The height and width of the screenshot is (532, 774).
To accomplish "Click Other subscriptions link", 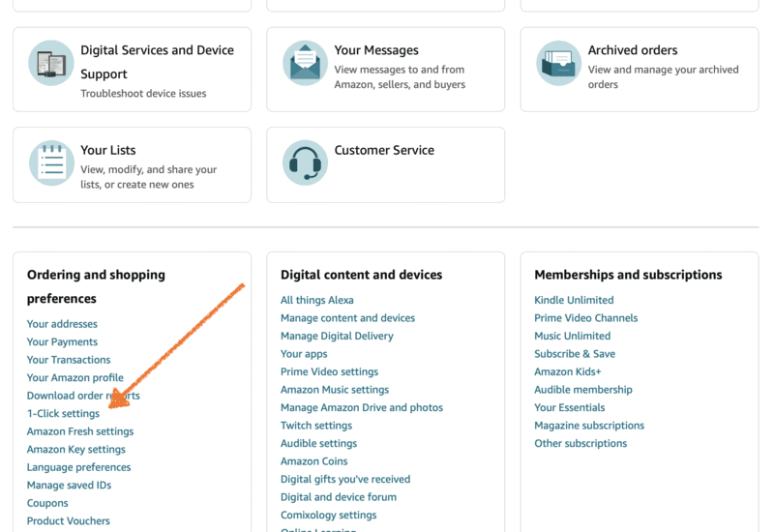I will click(x=580, y=443).
